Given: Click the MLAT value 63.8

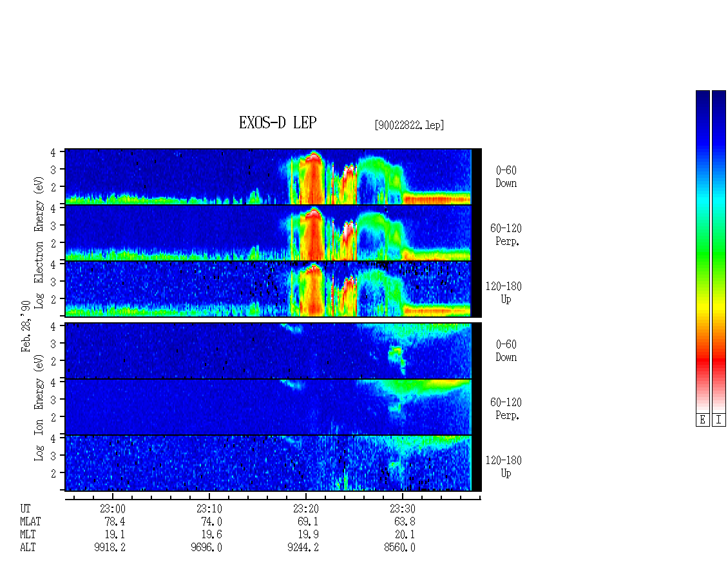Looking at the screenshot, I should tap(405, 521).
